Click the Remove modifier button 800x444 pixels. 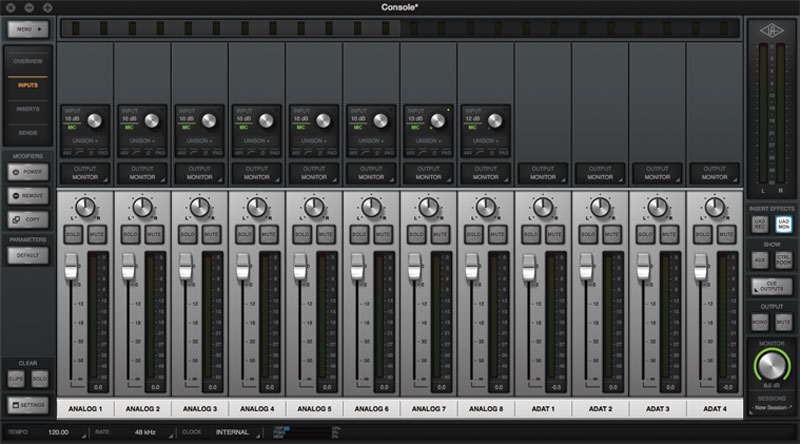[28, 195]
